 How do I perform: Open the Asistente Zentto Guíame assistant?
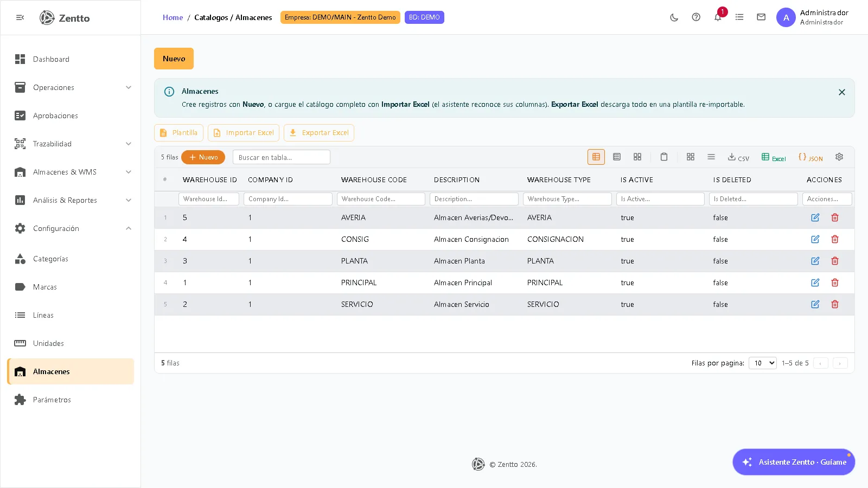794,462
